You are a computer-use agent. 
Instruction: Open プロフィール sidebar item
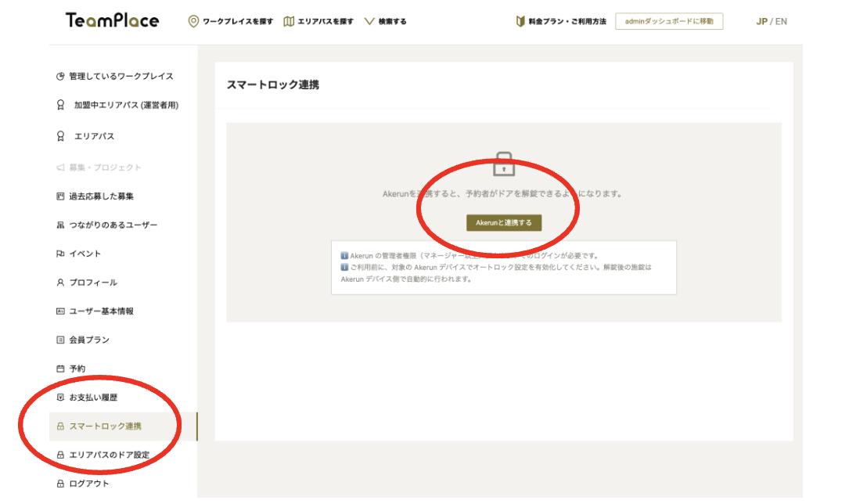coord(93,283)
